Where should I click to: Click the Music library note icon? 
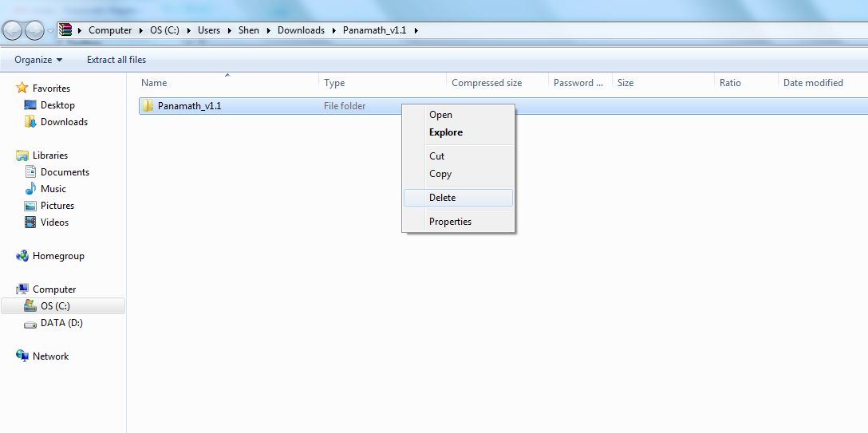pyautogui.click(x=30, y=188)
